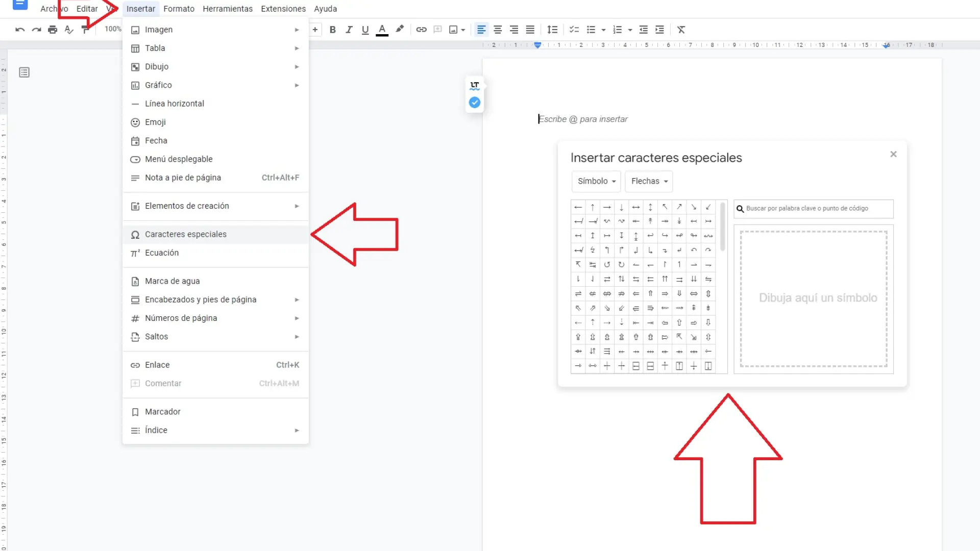Image resolution: width=980 pixels, height=551 pixels.
Task: Expand the bulleted list options arrow
Action: 603,30
